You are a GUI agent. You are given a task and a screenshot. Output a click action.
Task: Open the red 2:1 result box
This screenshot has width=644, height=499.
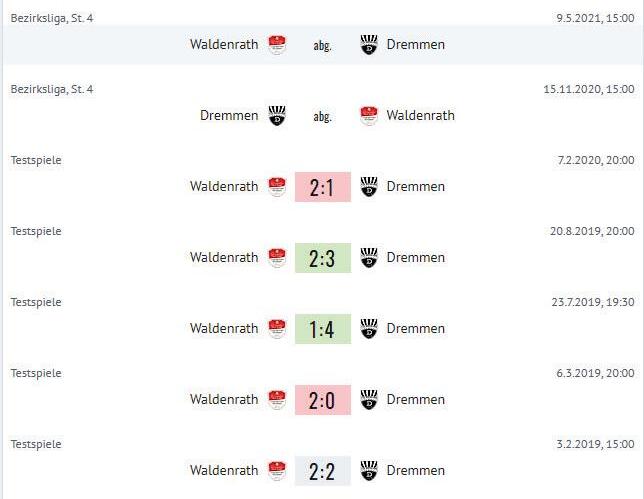pyautogui.click(x=323, y=187)
